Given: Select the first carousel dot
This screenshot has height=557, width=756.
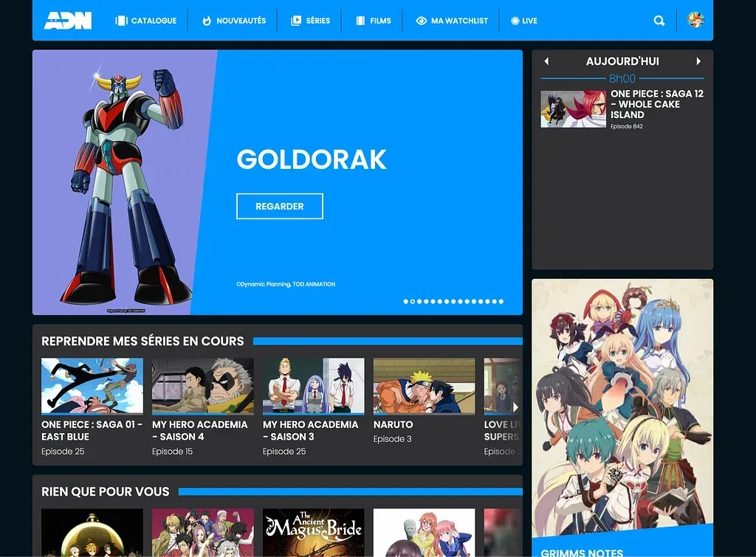Looking at the screenshot, I should [405, 302].
